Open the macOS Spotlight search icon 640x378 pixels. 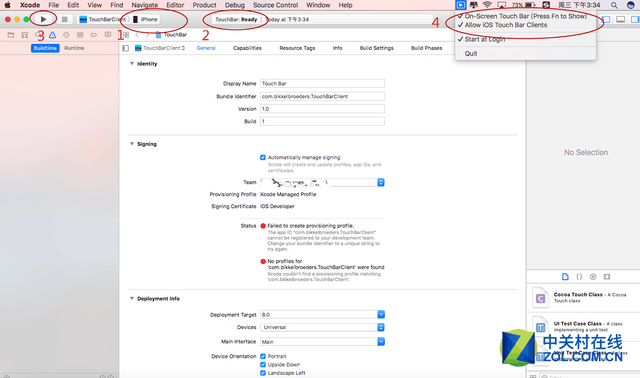[614, 5]
